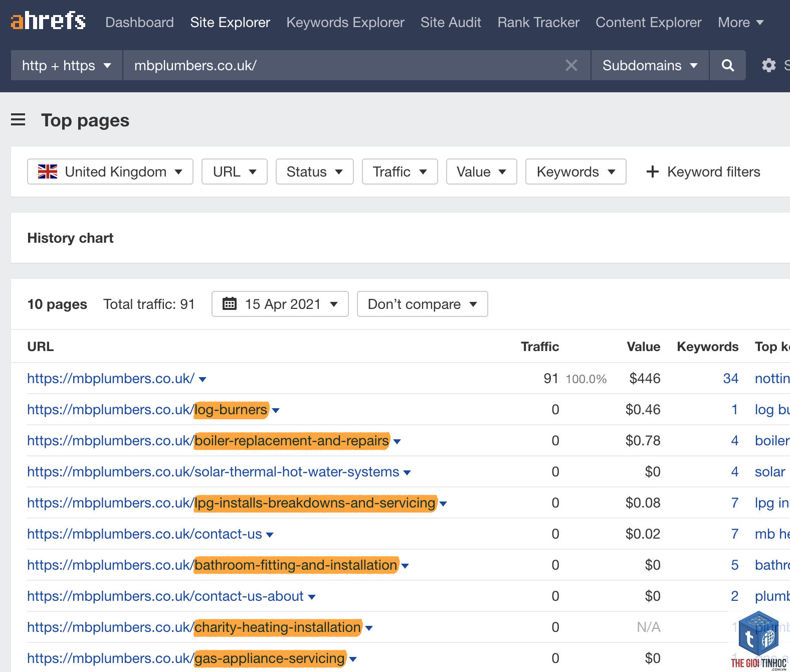The image size is (790, 672).
Task: Expand caret beside gas-appliance-servicing URL
Action: (353, 659)
